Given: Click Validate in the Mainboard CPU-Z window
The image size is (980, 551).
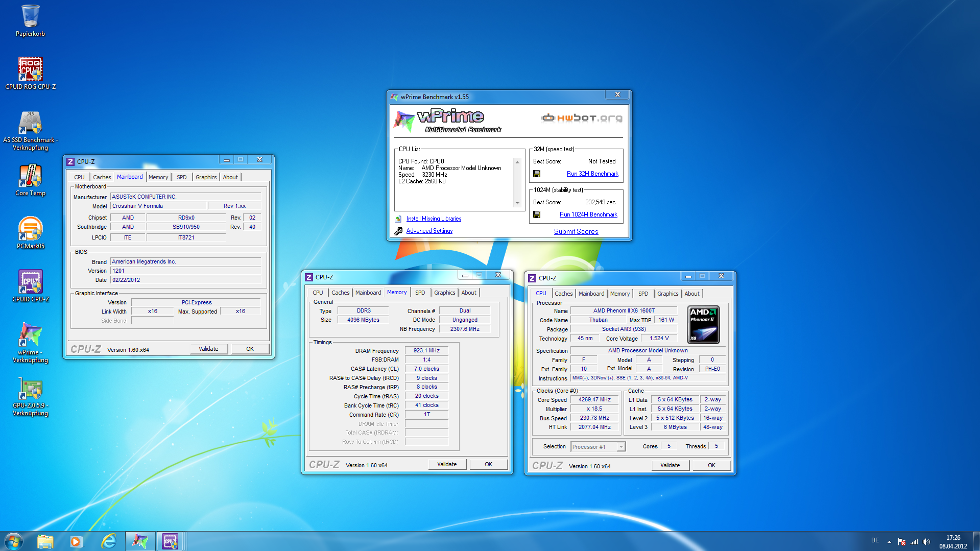Looking at the screenshot, I should [208, 349].
